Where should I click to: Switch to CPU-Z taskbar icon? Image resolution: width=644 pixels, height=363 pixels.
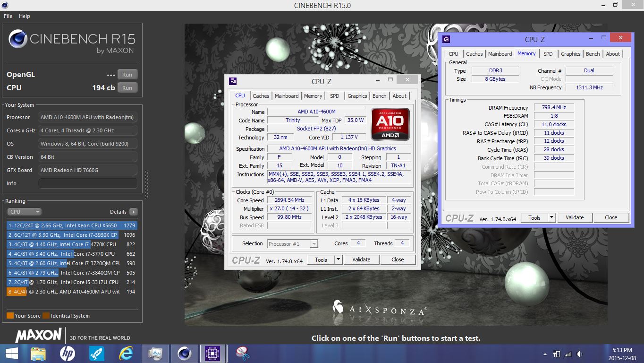click(213, 353)
